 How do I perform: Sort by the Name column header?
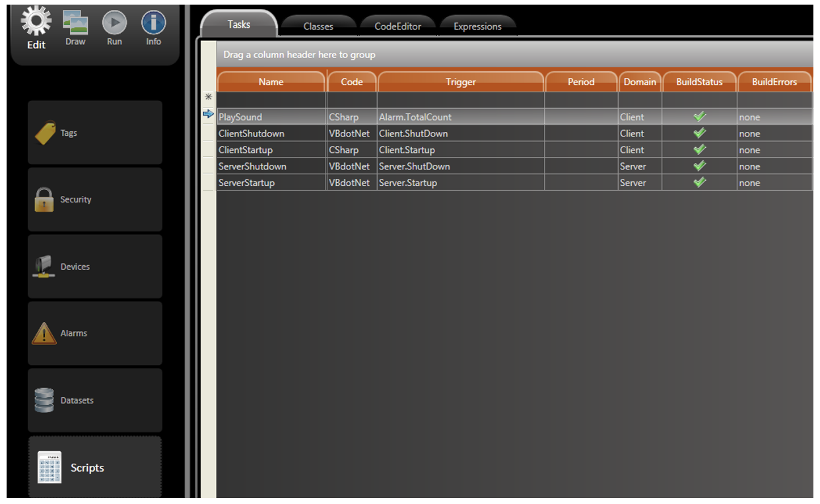(x=271, y=82)
